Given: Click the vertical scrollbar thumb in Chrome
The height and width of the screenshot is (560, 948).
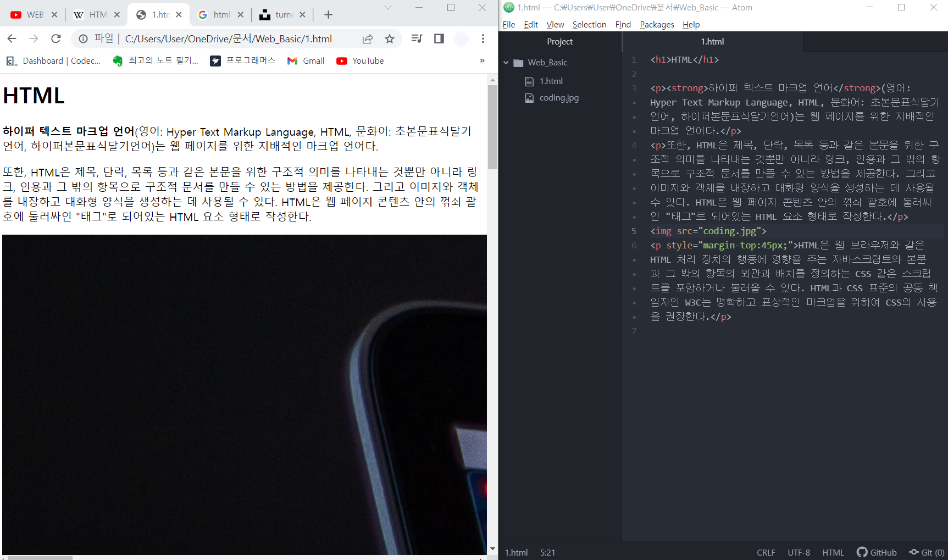Looking at the screenshot, I should pyautogui.click(x=492, y=127).
